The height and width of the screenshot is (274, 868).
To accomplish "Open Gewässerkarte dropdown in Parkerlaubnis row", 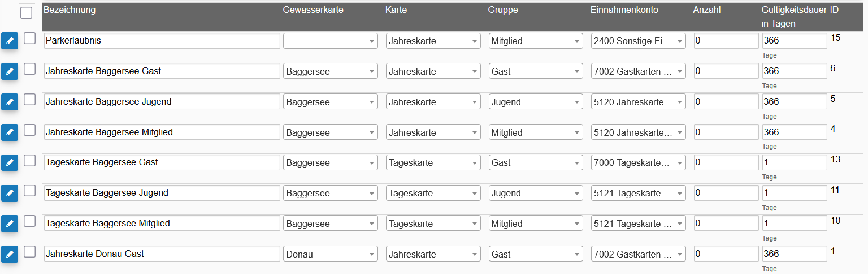I will click(x=331, y=41).
